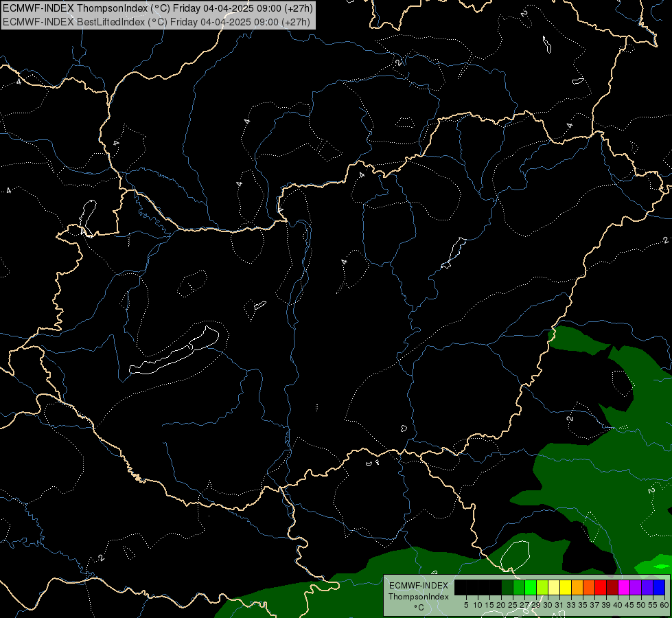Click legend tick value 40
The height and width of the screenshot is (618, 672).
pyautogui.click(x=618, y=605)
